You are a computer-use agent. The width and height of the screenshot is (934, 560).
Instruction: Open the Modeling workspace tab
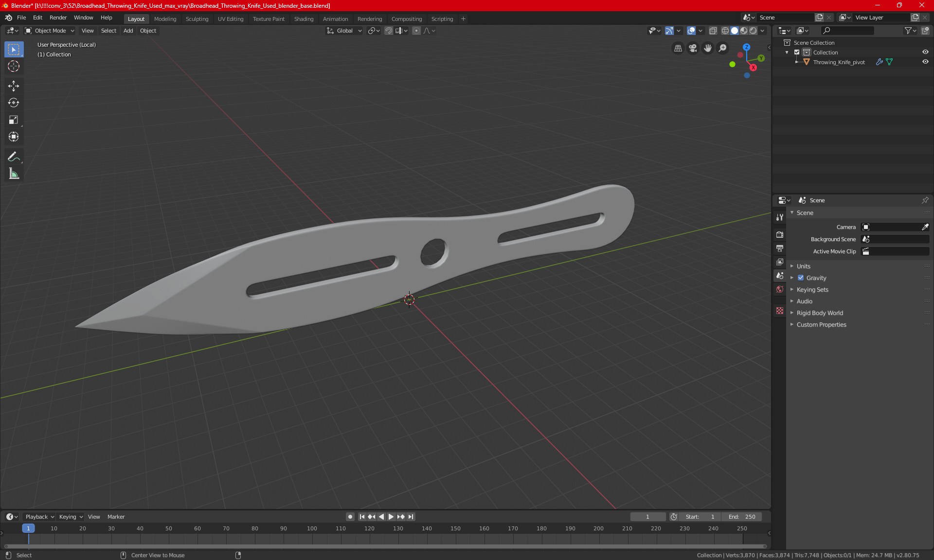pos(165,18)
